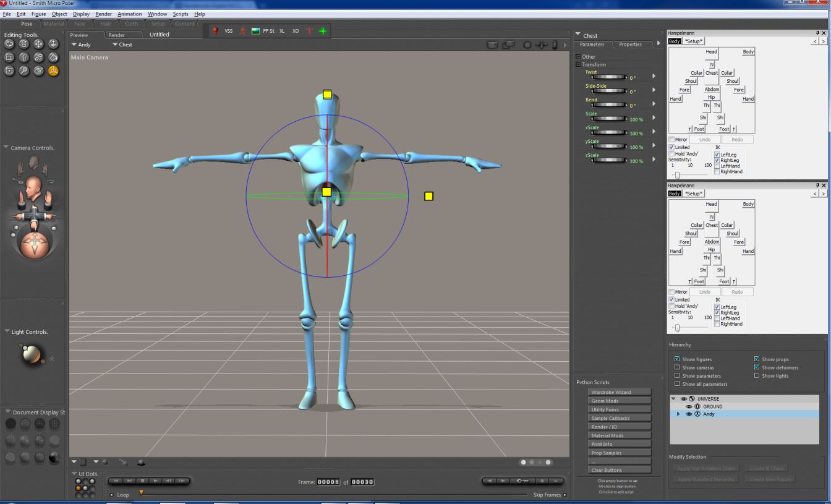Toggle visibility eye for GROUND
This screenshot has width=831, height=504.
(688, 406)
